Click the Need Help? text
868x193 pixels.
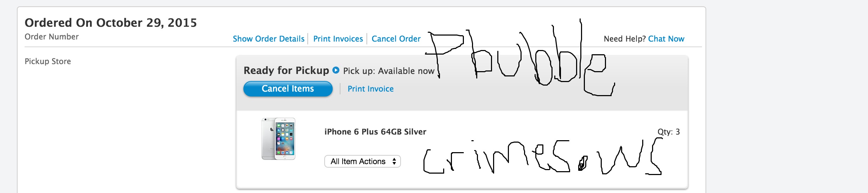(x=625, y=39)
